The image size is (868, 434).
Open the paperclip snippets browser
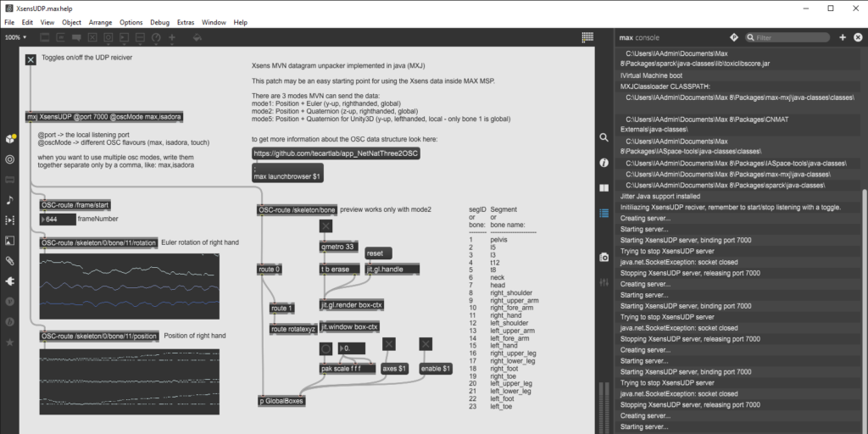9,261
